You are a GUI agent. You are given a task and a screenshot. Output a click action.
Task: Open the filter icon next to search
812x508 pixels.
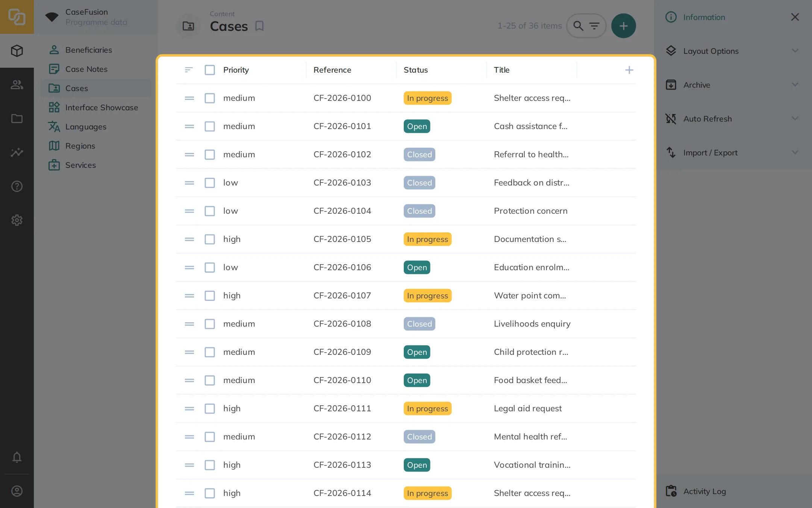(594, 26)
